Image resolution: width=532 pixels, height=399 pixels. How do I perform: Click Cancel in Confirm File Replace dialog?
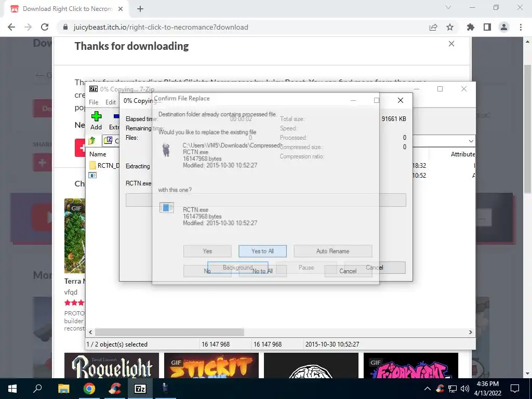coord(348,271)
